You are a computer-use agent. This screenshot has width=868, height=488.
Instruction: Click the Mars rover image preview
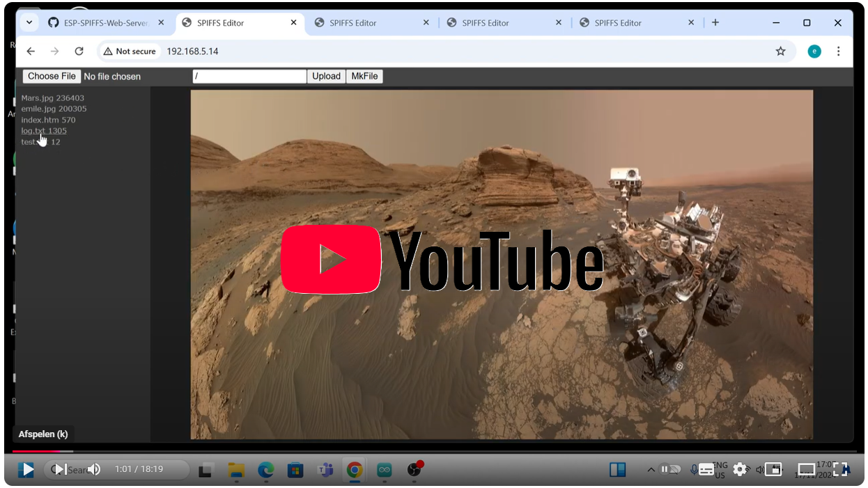502,265
